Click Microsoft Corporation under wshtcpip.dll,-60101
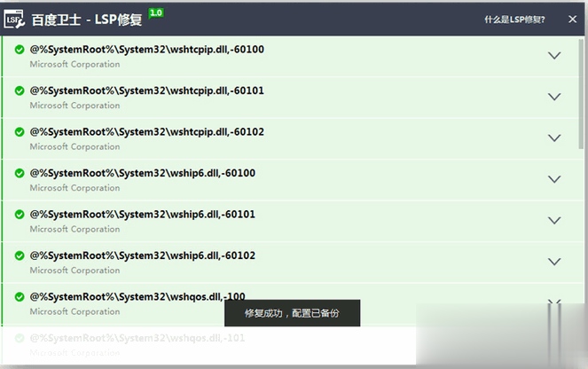This screenshot has width=588, height=369. click(75, 106)
